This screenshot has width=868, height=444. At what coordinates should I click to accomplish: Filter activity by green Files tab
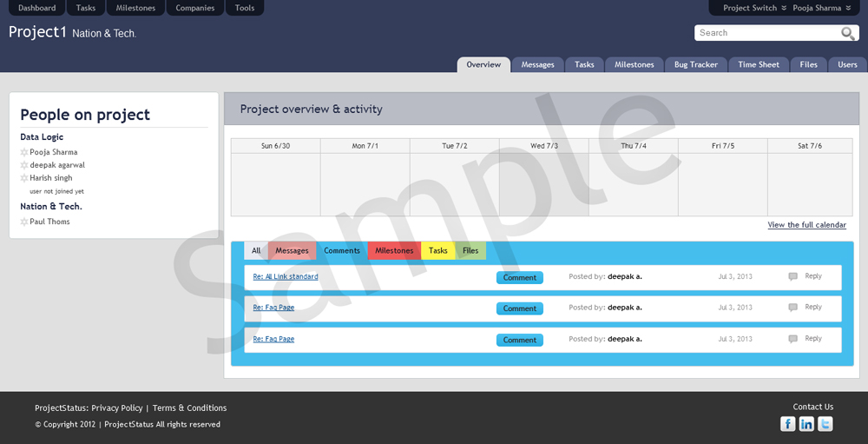(x=470, y=251)
